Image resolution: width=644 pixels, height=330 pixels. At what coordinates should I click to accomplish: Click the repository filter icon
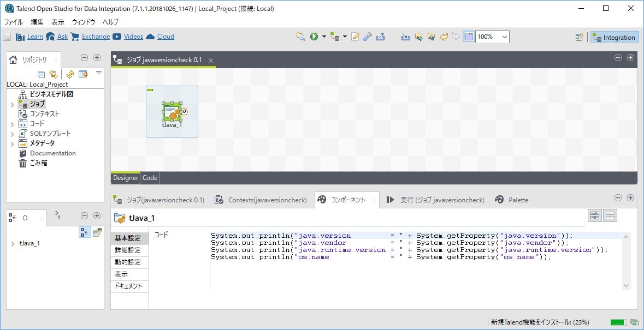[x=83, y=74]
